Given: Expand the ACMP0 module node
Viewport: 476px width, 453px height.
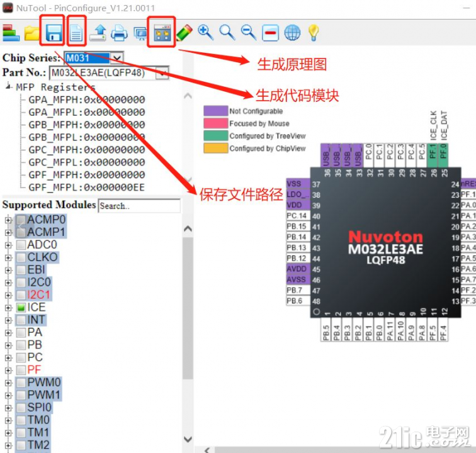Looking at the screenshot, I should pyautogui.click(x=8, y=220).
